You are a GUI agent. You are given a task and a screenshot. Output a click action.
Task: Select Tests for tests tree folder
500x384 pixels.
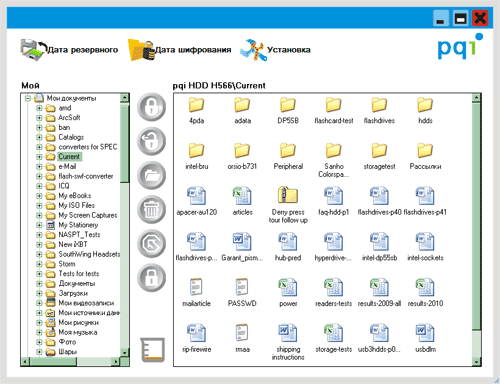(79, 274)
